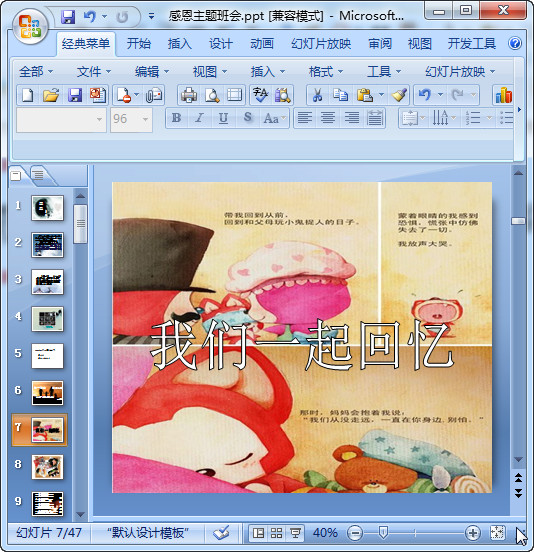
Task: Expand the Paste options arrow
Action: pyautogui.click(x=381, y=95)
